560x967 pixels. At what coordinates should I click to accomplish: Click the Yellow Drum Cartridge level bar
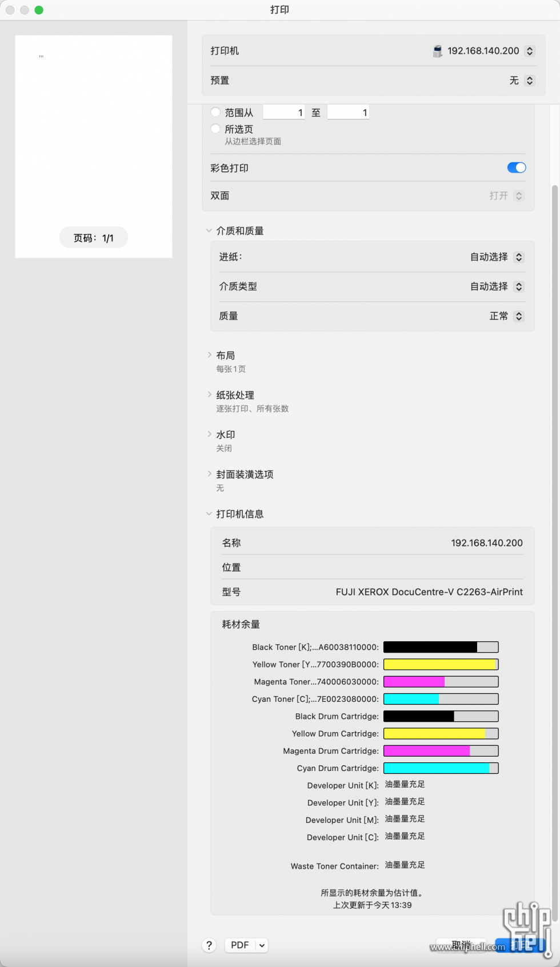(x=441, y=733)
